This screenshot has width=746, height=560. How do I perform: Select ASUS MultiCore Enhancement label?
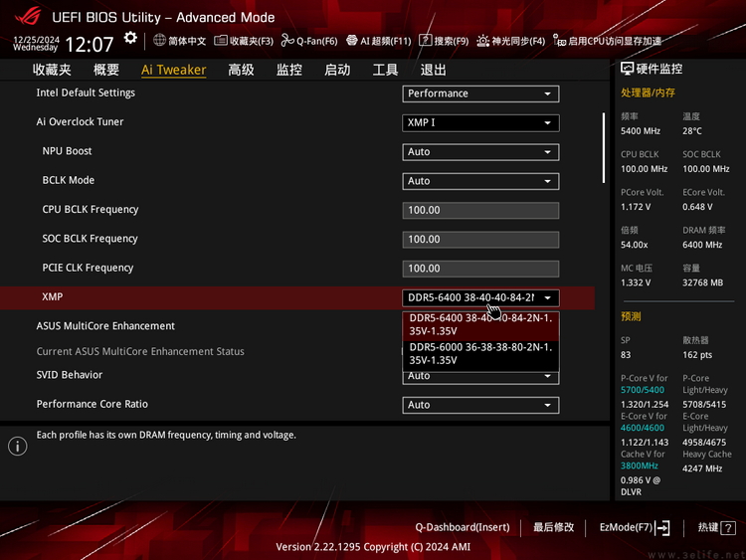click(105, 326)
